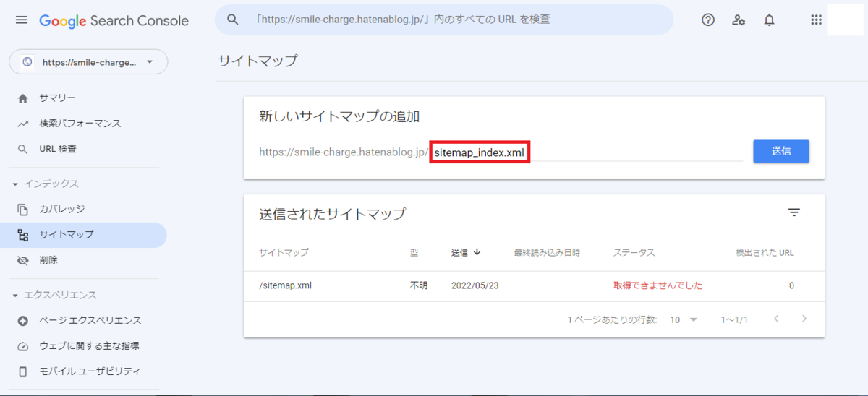Open rows-per-page dropdown showing 10
Screen dimensions: 868x396
click(x=683, y=319)
